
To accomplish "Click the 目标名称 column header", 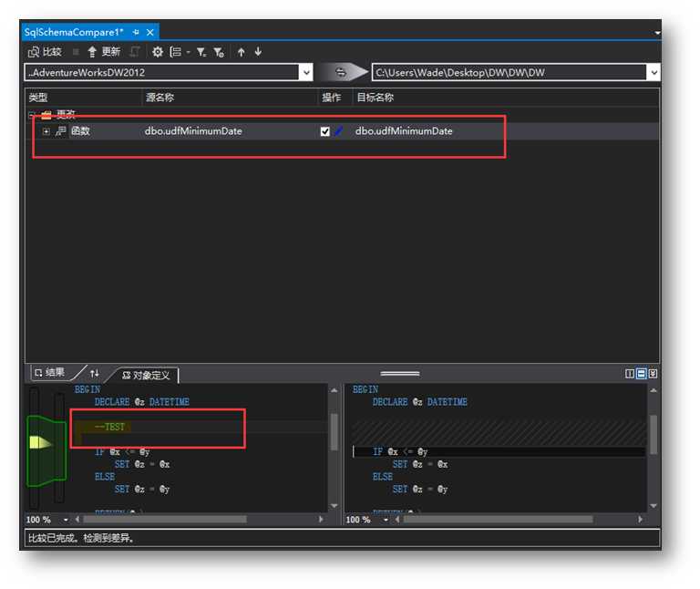I will 505,98.
